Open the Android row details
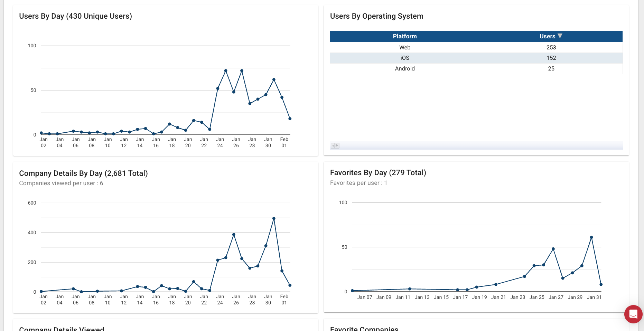644x331 pixels. coord(405,68)
